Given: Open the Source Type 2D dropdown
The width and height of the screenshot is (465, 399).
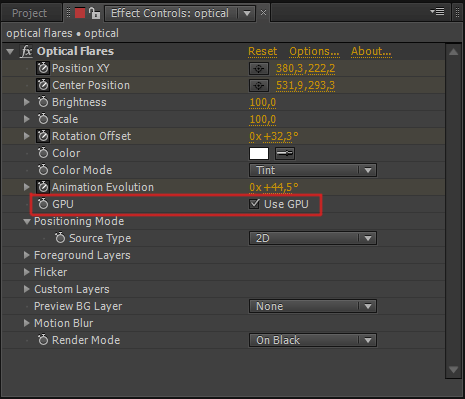Looking at the screenshot, I should (313, 238).
